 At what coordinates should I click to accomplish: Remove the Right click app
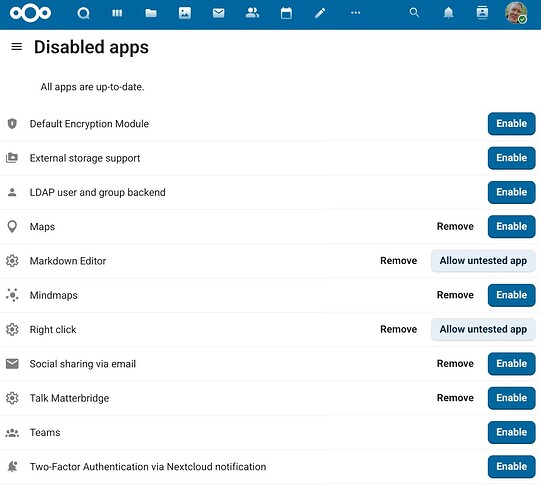399,329
